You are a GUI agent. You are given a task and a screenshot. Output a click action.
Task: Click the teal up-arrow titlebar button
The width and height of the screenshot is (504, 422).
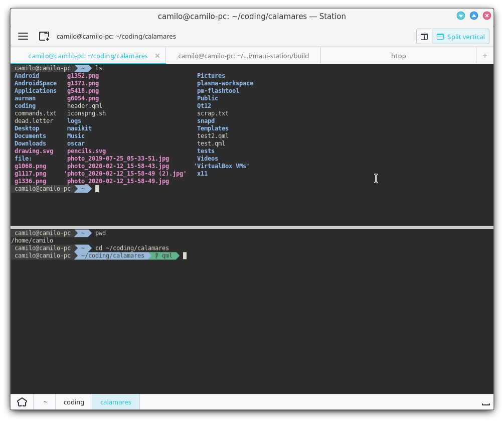coord(474,16)
